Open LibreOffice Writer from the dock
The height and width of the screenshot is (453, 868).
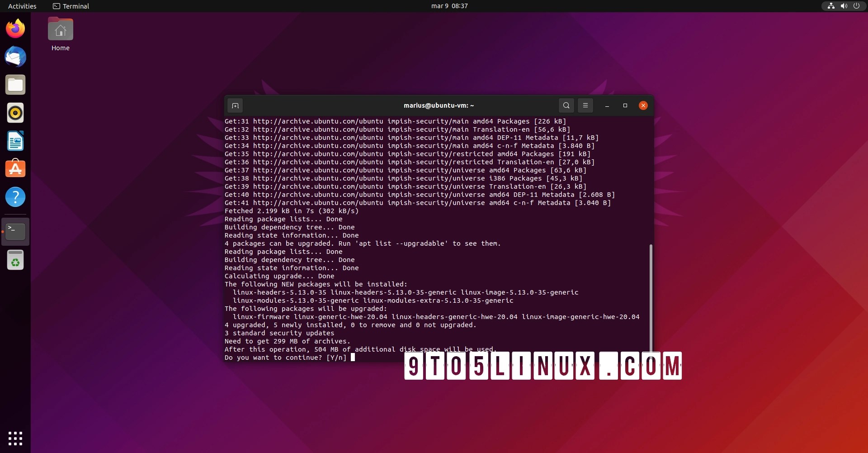pyautogui.click(x=15, y=141)
